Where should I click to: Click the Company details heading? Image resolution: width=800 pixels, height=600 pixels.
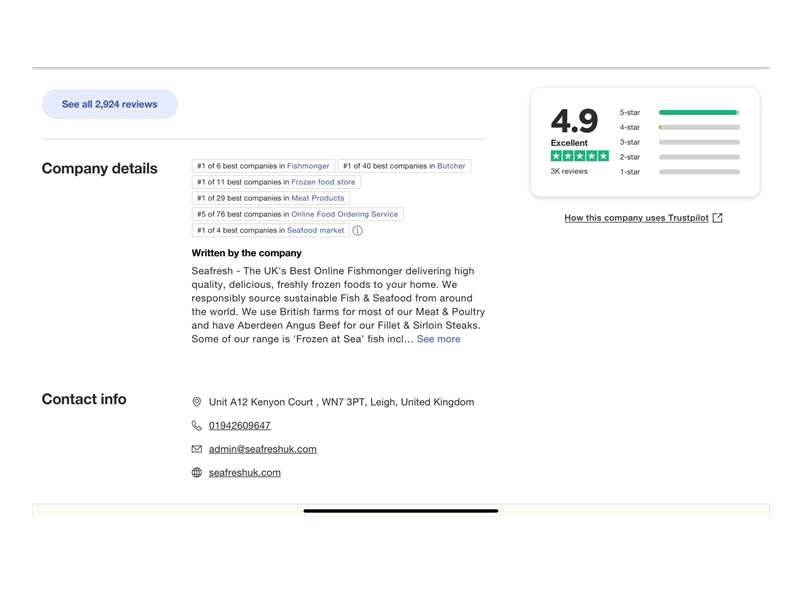(x=99, y=168)
